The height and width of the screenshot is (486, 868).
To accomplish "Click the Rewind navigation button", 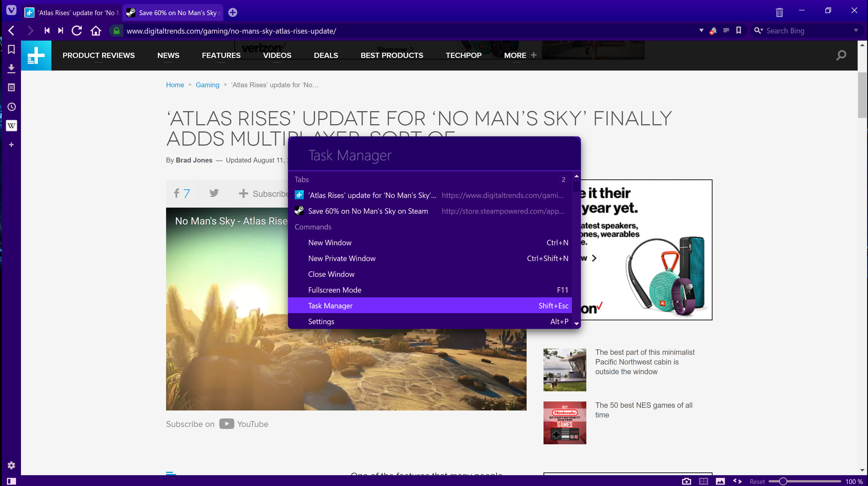I will [47, 31].
